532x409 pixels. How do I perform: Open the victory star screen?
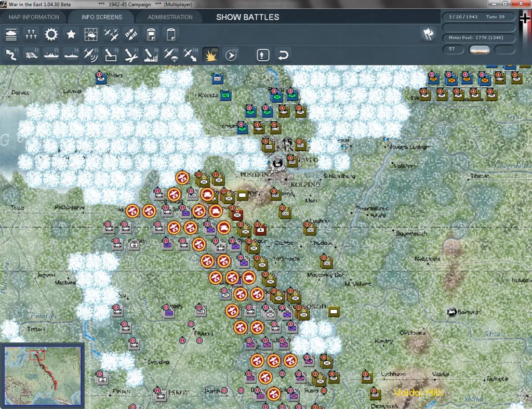pyautogui.click(x=71, y=34)
